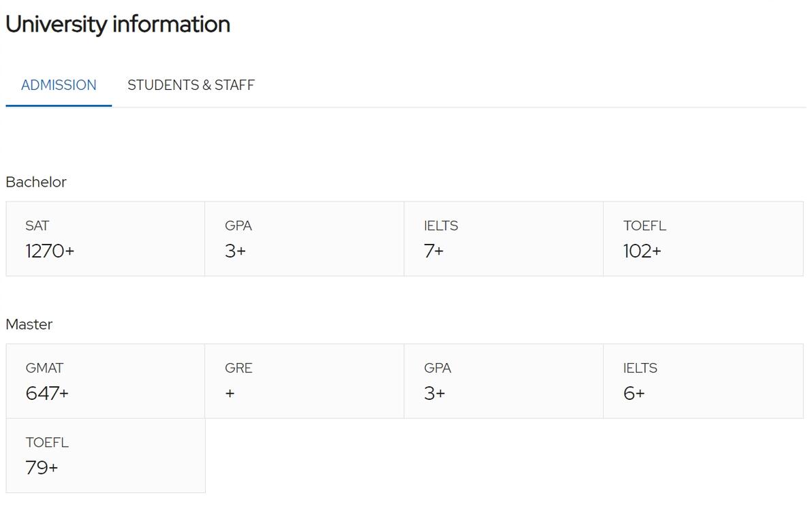Open the STUDENTS & STAFF tab
The width and height of the screenshot is (812, 517).
tap(191, 85)
